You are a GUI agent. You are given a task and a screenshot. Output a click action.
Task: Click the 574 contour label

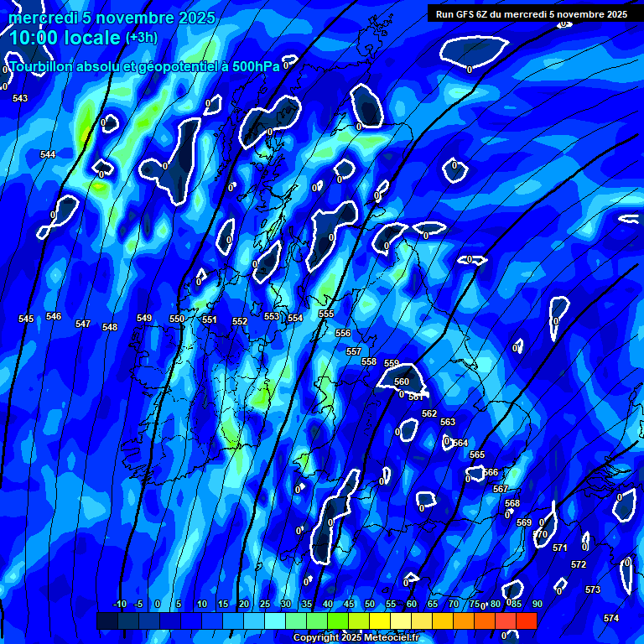(x=611, y=618)
